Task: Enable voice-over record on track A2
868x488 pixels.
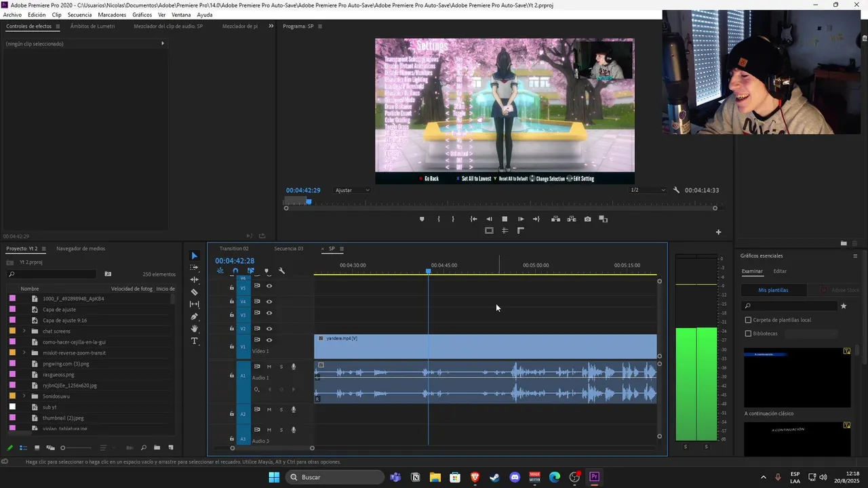Action: pyautogui.click(x=294, y=409)
